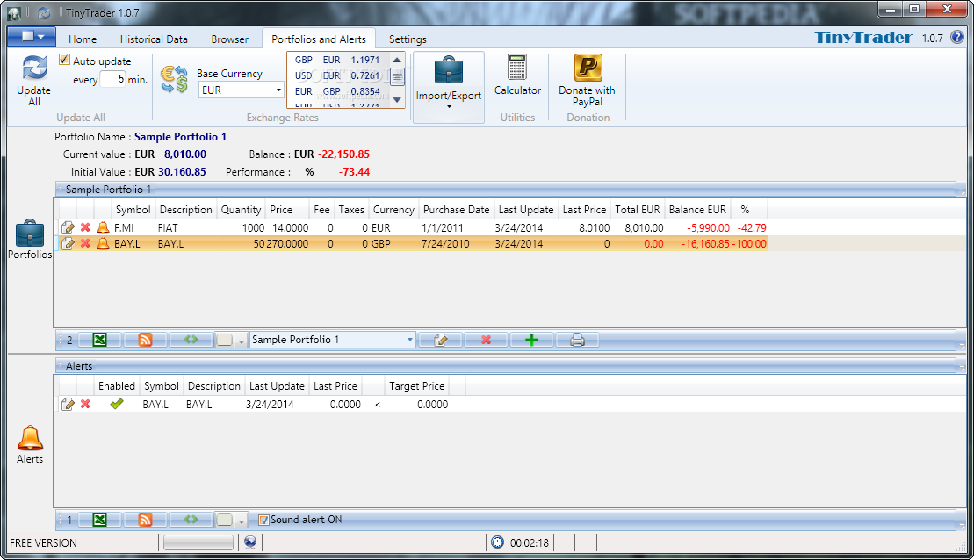Delete the BAY.L alert row
The height and width of the screenshot is (560, 974).
[x=85, y=404]
